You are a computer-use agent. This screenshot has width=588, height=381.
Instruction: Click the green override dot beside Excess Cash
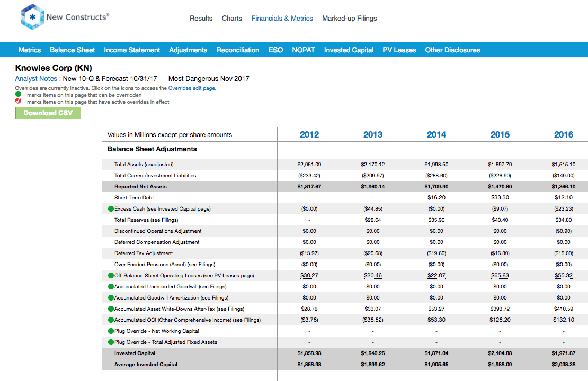[x=111, y=209]
